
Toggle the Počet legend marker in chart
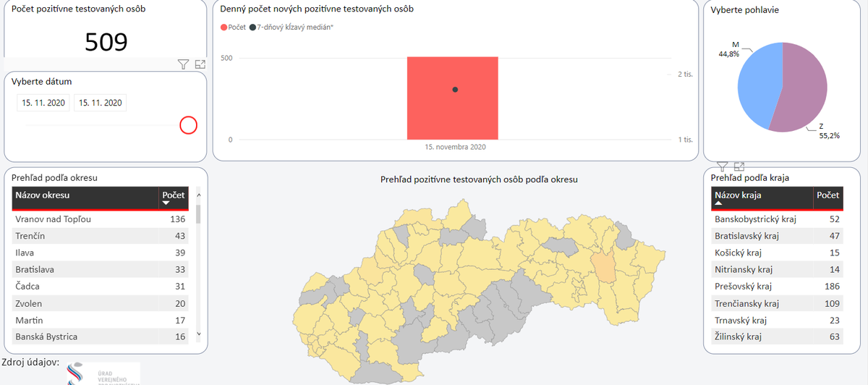click(224, 27)
